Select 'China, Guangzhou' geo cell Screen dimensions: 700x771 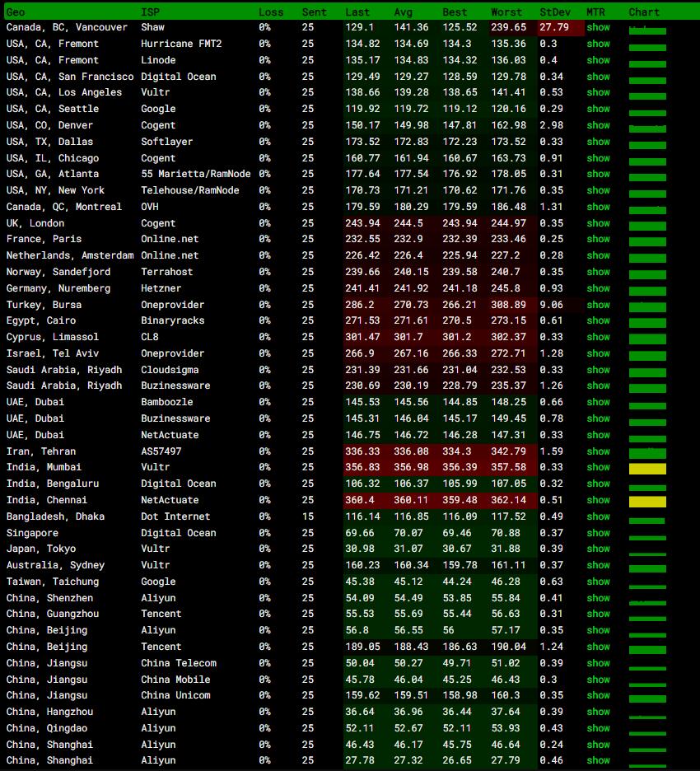pyautogui.click(x=53, y=614)
